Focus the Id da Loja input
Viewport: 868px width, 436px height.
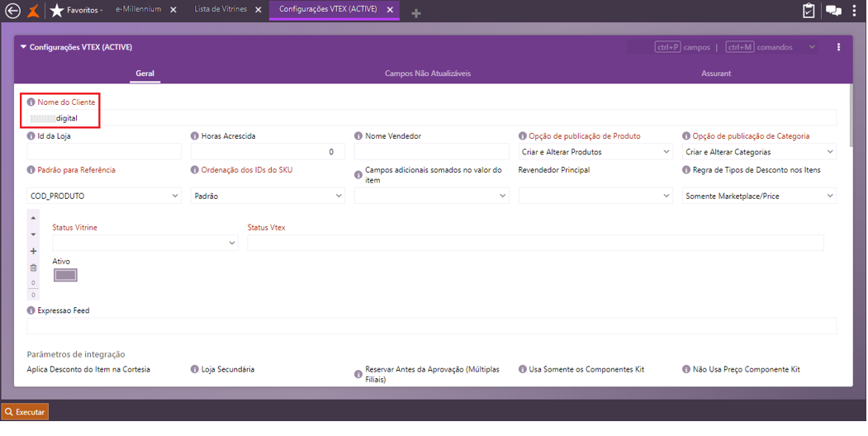click(x=104, y=152)
